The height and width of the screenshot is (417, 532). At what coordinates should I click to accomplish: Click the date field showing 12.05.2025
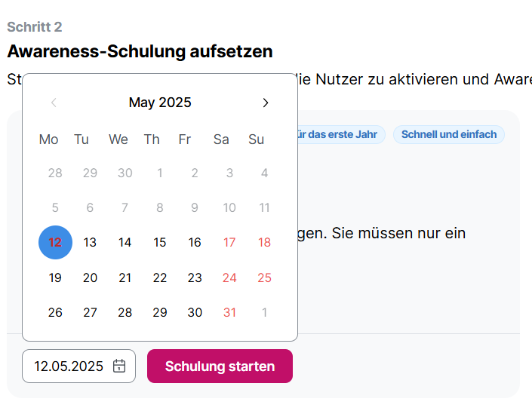tap(69, 366)
